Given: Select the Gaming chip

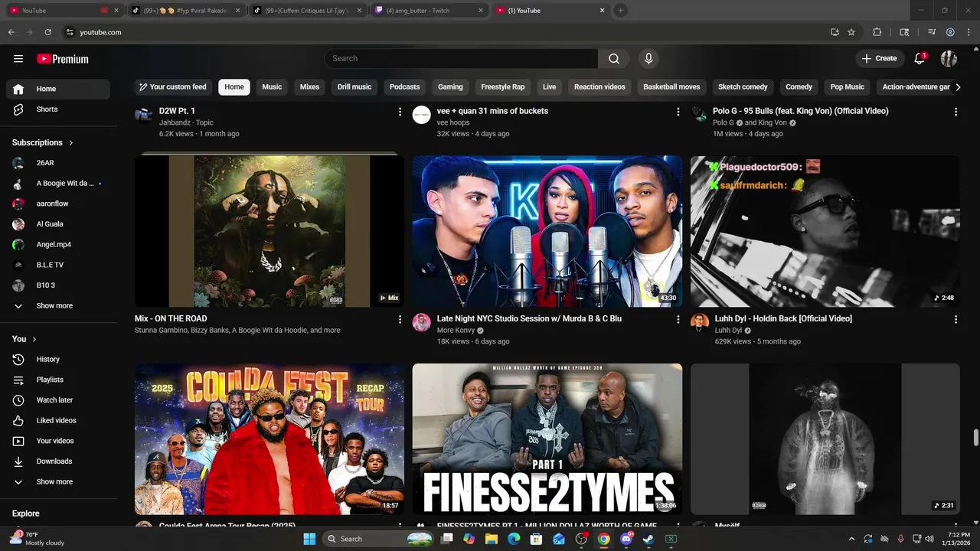Looking at the screenshot, I should pos(450,87).
